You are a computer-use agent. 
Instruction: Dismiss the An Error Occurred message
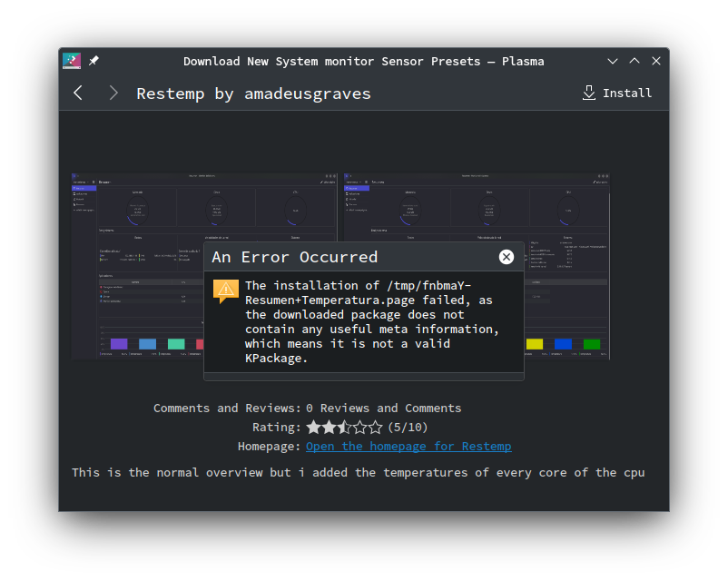point(507,257)
